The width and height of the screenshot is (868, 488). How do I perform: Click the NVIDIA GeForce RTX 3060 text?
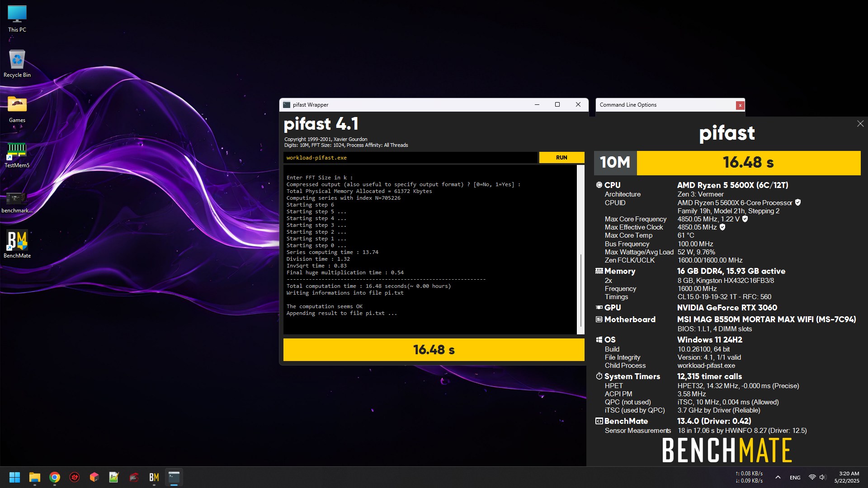727,308
